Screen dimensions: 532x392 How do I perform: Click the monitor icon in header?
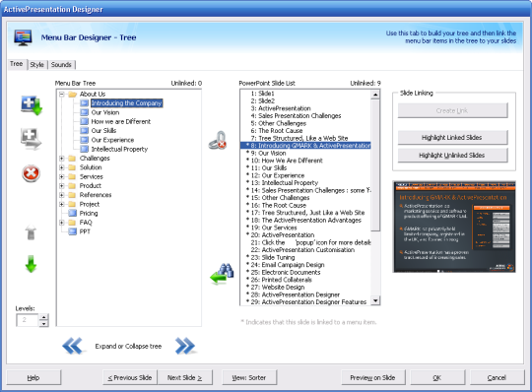pyautogui.click(x=23, y=37)
